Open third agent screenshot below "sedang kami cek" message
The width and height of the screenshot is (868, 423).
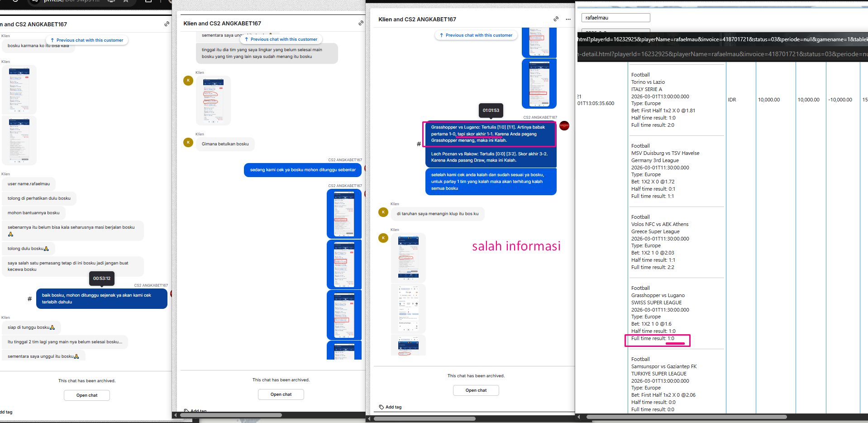tap(344, 315)
